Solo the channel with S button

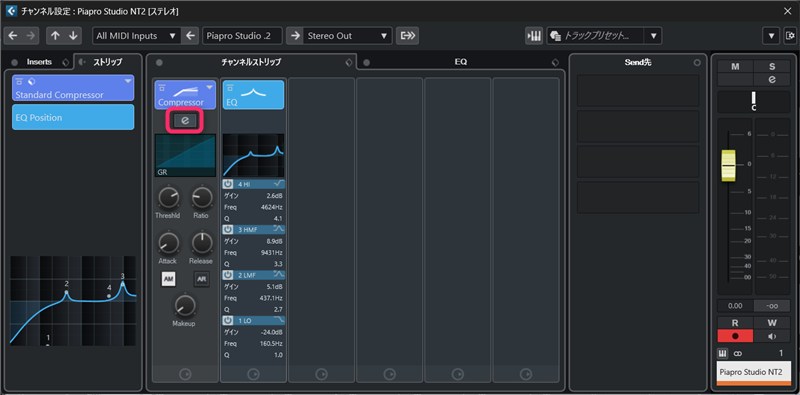coord(771,67)
